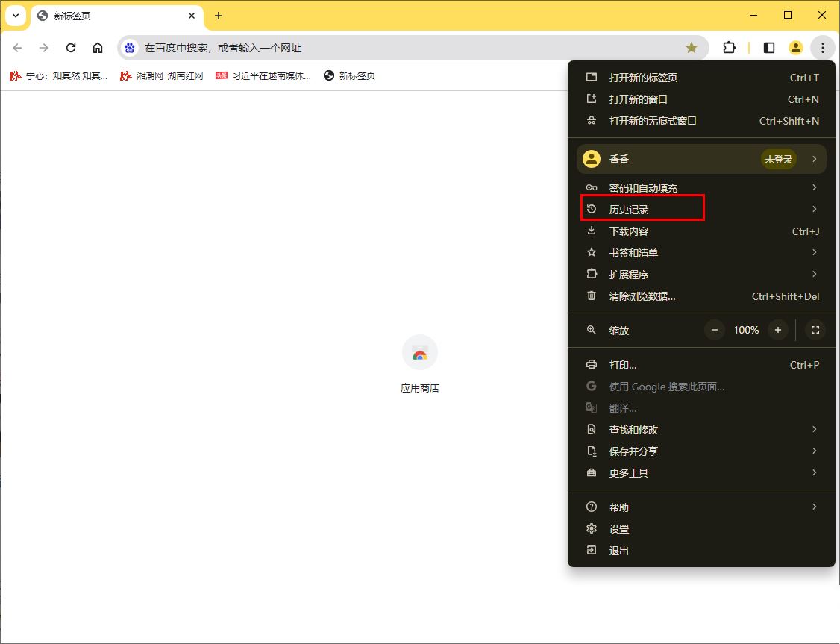Decrease zoom with the minus button

tap(714, 330)
